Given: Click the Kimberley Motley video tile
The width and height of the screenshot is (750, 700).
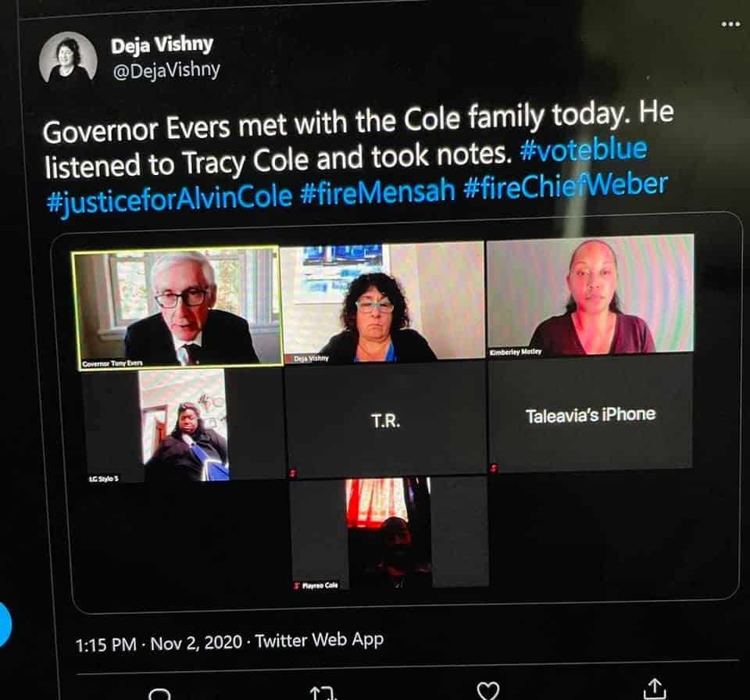Looking at the screenshot, I should pos(591,295).
